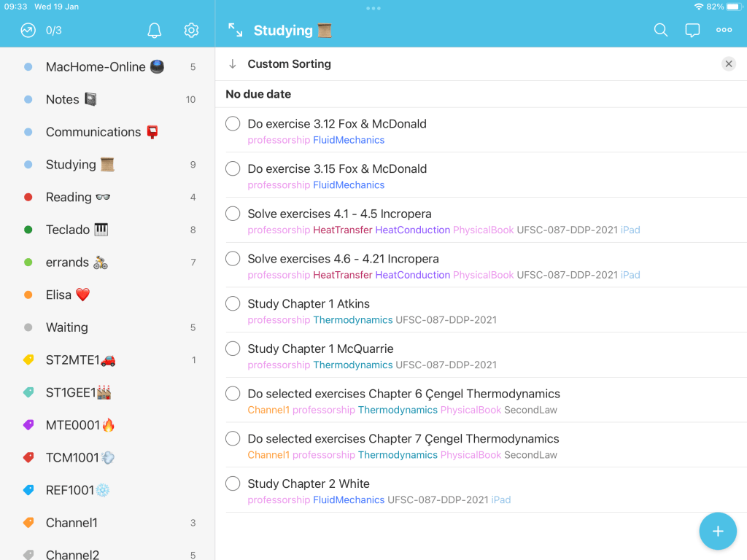Screen dimensions: 747x560
Task: Check off 'Study Chapter 1 Atkins'
Action: 233,304
